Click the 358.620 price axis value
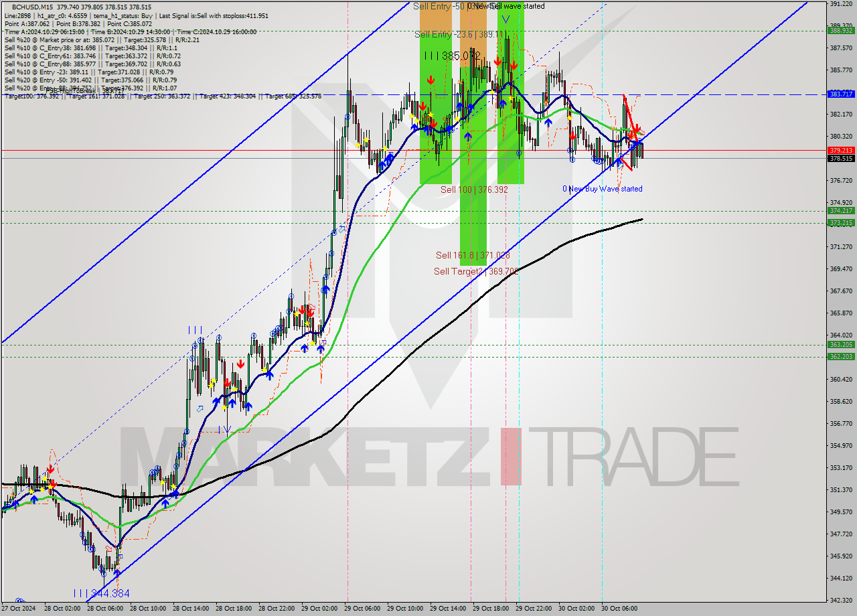 [x=841, y=402]
